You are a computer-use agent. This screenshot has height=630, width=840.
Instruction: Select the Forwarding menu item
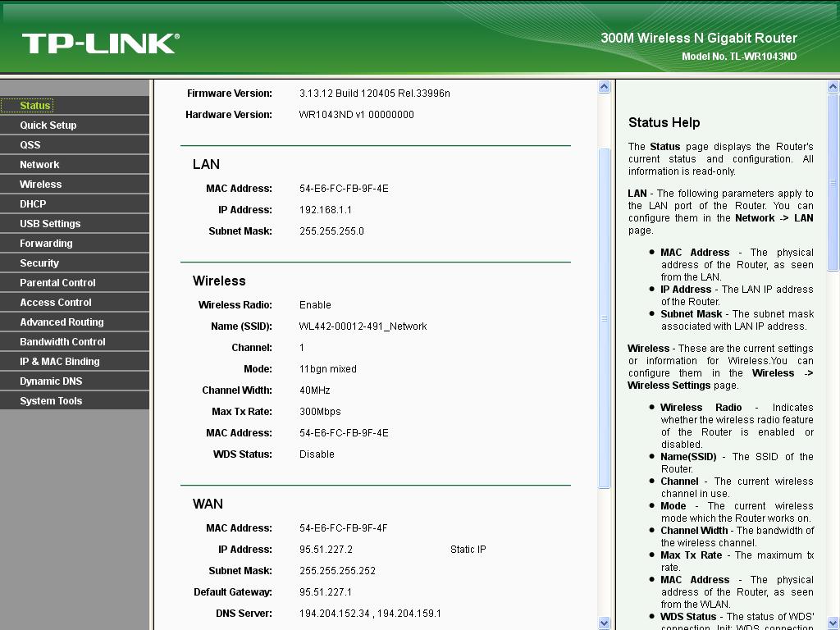[x=46, y=244]
